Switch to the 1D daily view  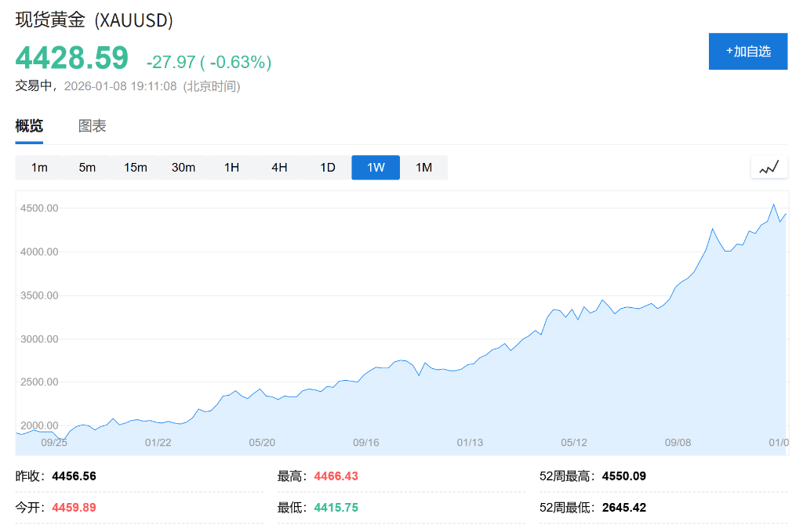(x=327, y=167)
